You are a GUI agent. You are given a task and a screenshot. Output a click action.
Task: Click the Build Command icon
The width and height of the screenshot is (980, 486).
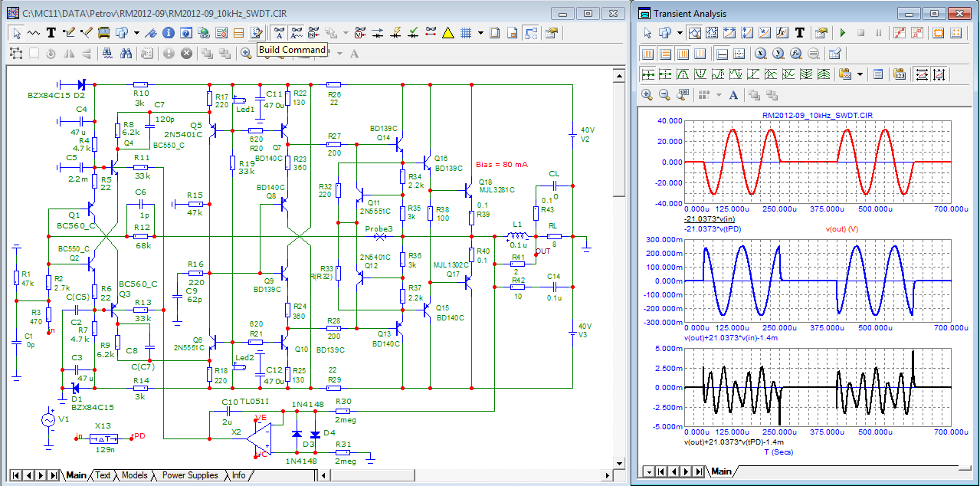257,33
